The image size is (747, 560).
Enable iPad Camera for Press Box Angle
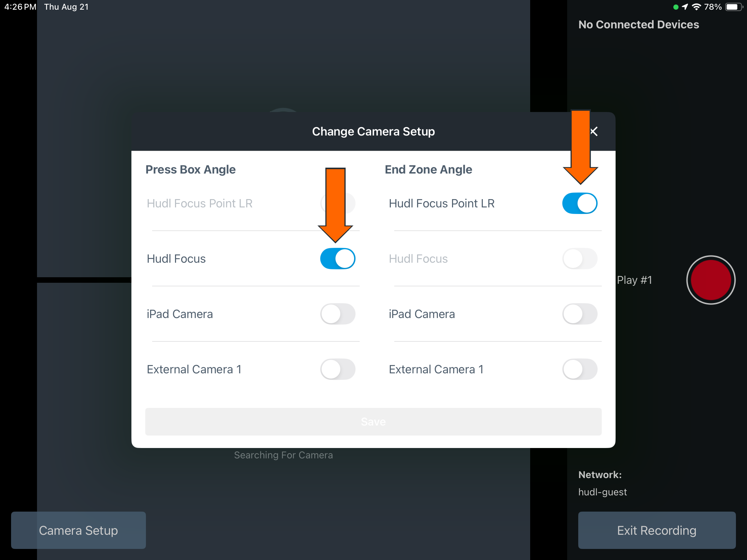(338, 314)
